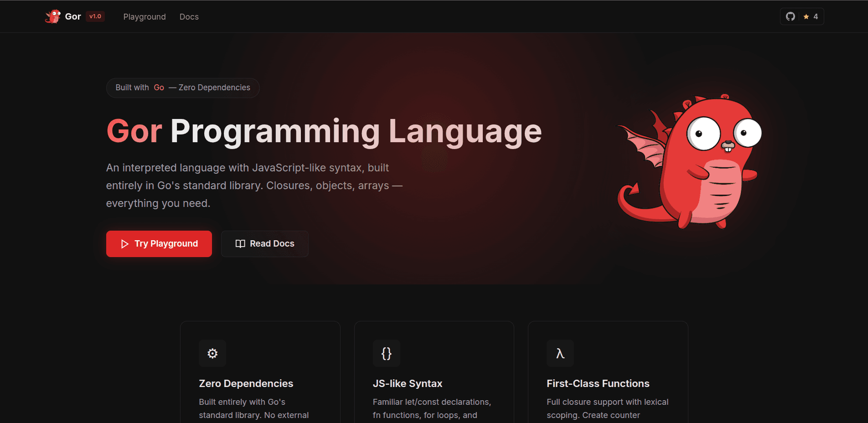The height and width of the screenshot is (423, 868).
Task: Click the Read Docs button
Action: pos(265,244)
